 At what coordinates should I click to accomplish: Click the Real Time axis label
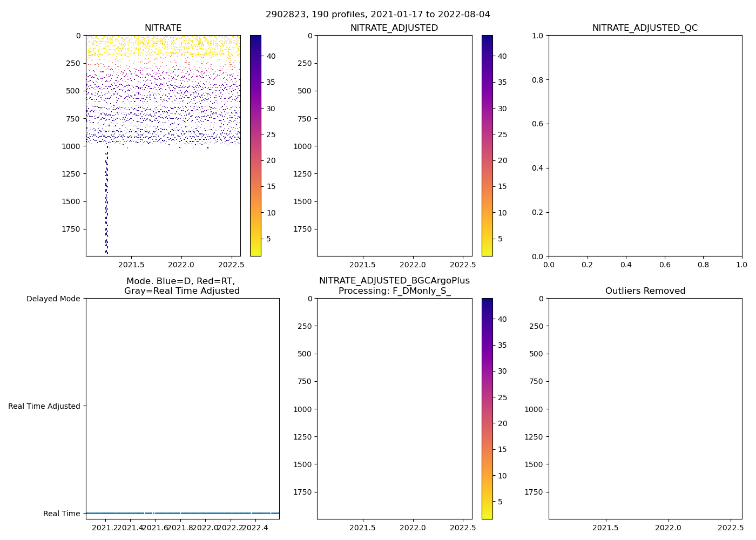click(62, 514)
